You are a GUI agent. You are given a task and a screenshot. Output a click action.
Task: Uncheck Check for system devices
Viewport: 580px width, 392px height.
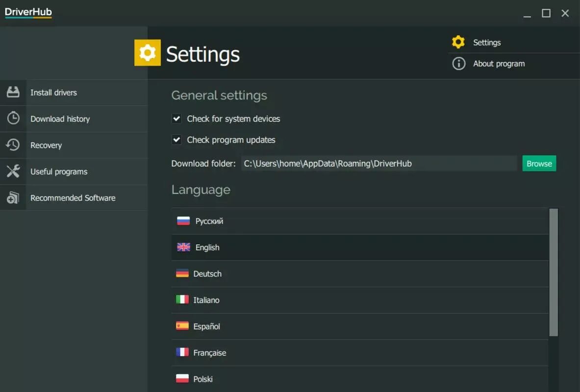tap(177, 119)
